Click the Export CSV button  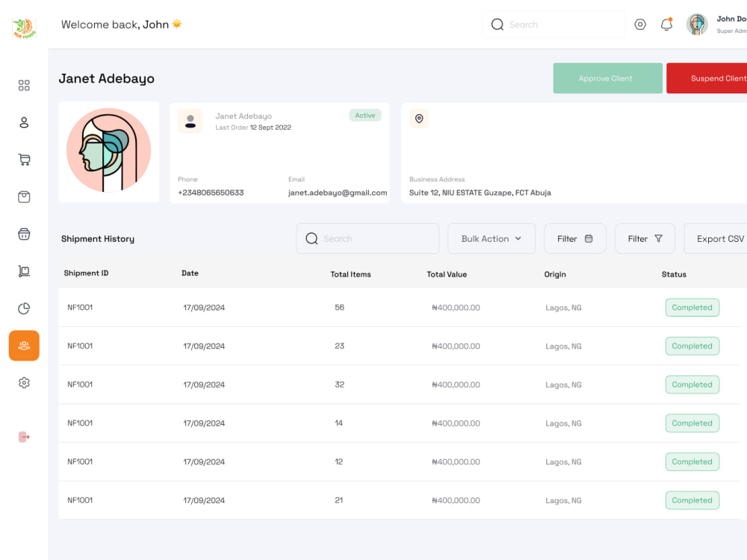[716, 239]
